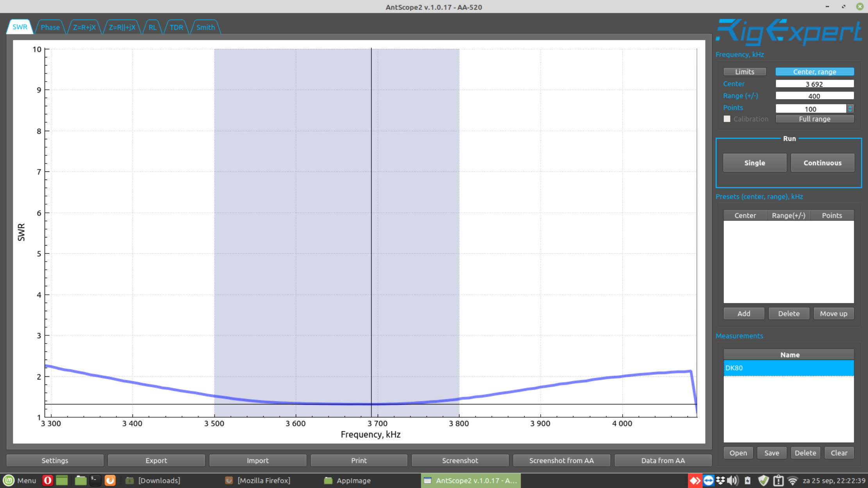Open the TeamViewer tray icon
Screen dimensions: 868x488
tap(708, 480)
